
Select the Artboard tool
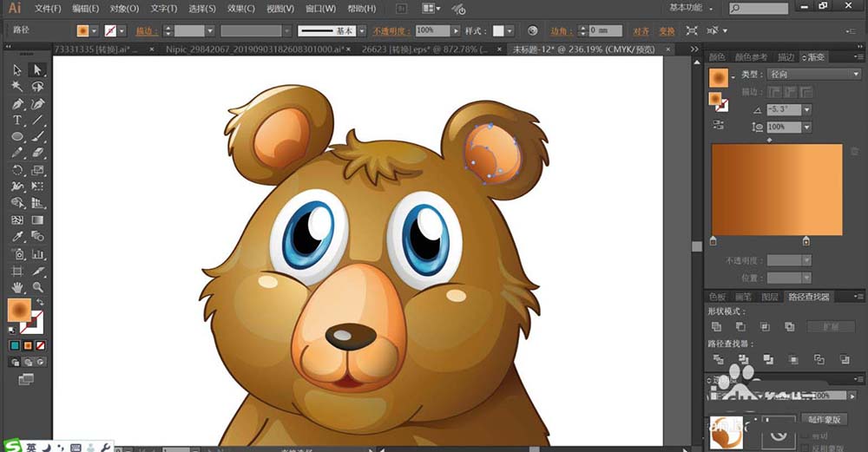point(17,271)
